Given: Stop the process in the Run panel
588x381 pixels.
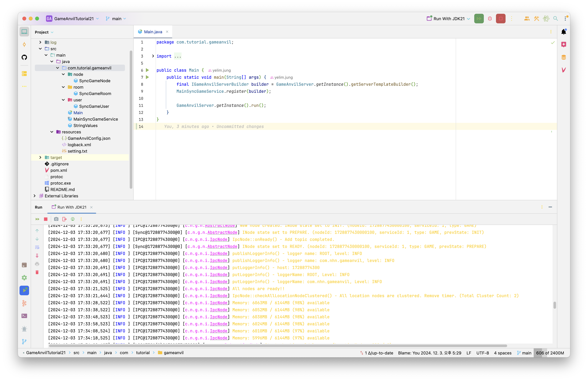Looking at the screenshot, I should 46,219.
